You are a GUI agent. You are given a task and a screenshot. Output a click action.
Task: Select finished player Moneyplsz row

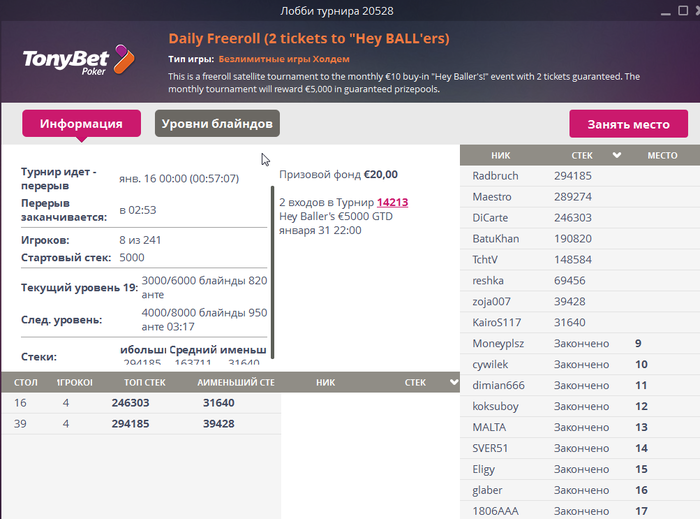580,343
